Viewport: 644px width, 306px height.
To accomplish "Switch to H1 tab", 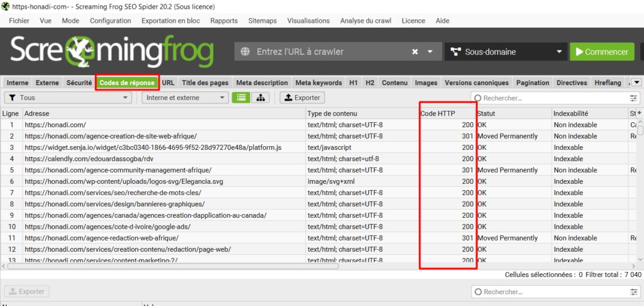I will pos(353,82).
